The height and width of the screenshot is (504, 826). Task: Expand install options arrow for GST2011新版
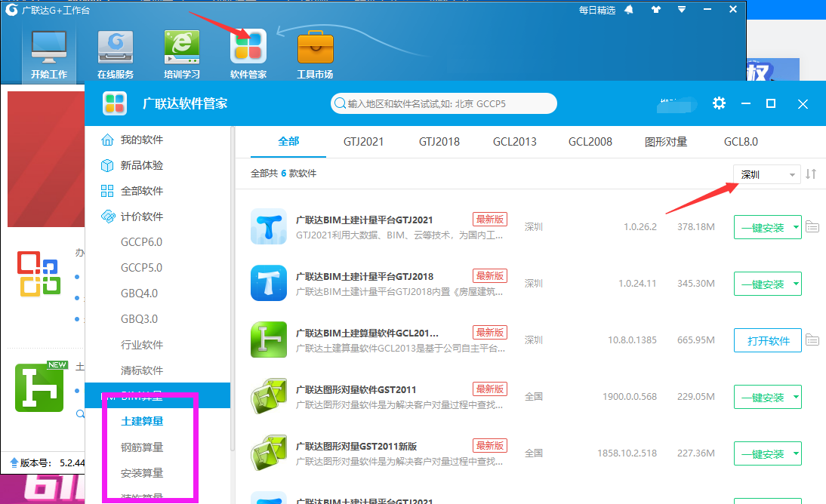(x=796, y=453)
